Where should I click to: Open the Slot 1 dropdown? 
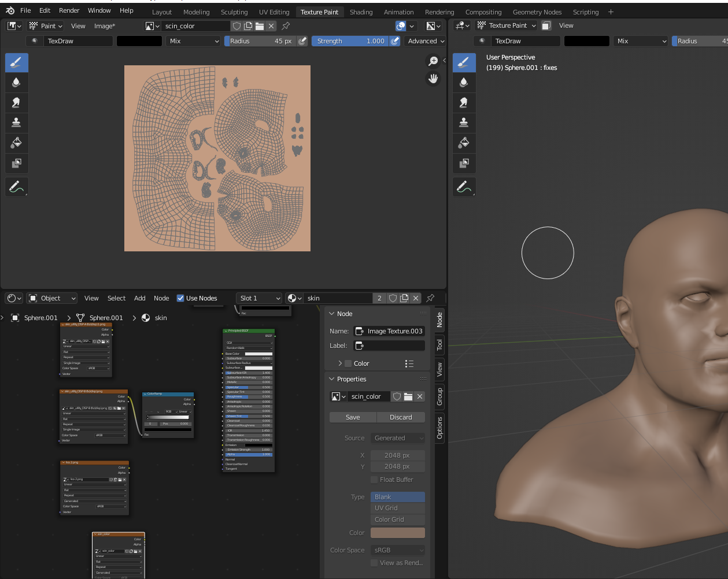point(259,298)
